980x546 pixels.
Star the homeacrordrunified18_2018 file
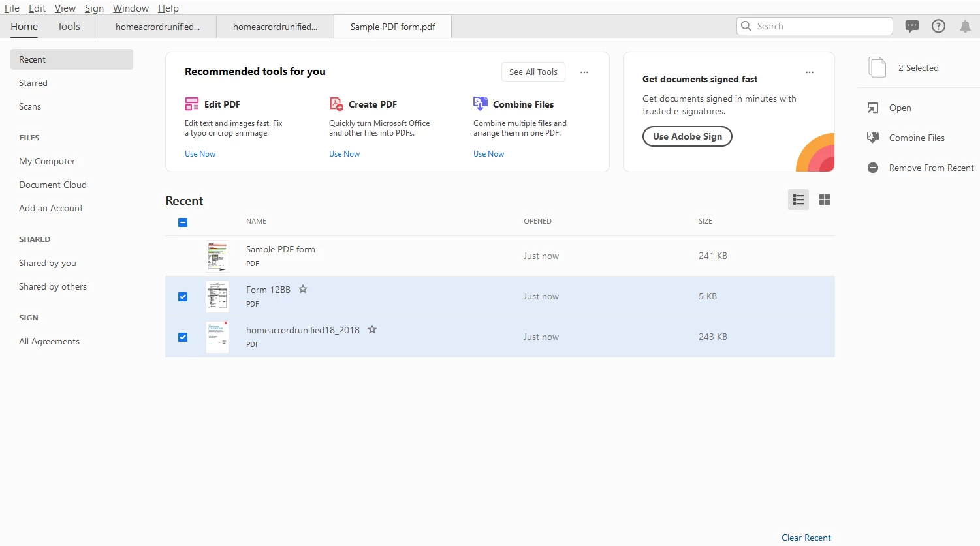[x=372, y=329]
